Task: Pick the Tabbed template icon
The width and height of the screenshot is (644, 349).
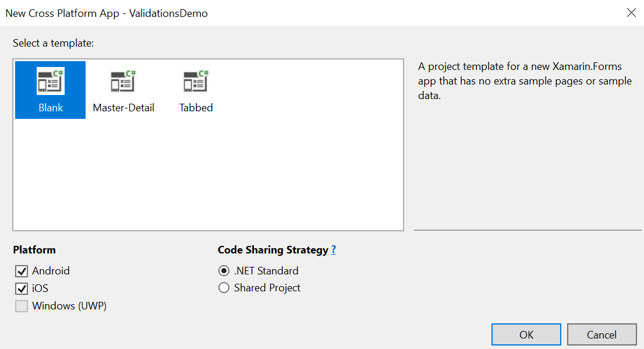Action: pyautogui.click(x=196, y=81)
